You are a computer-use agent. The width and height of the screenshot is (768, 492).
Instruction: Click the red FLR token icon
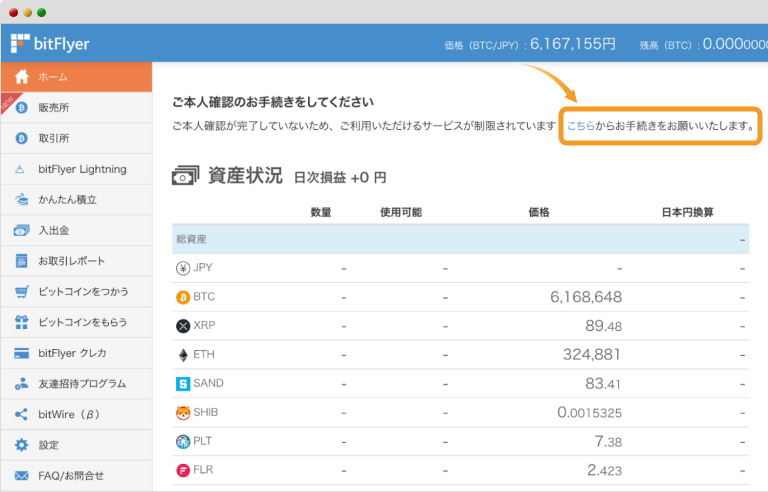pos(183,470)
